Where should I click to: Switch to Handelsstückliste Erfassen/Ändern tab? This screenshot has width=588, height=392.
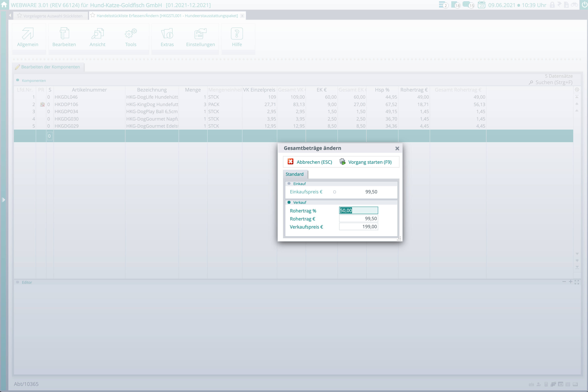click(x=167, y=16)
